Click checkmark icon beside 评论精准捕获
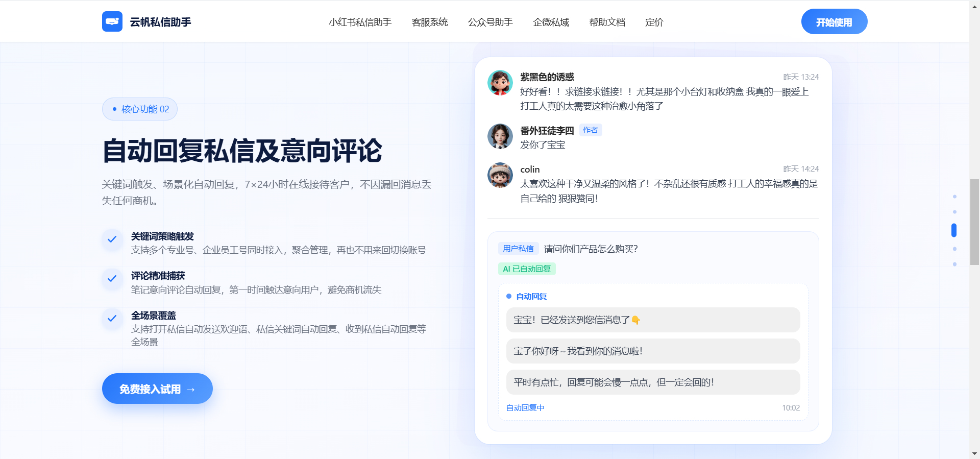Image resolution: width=980 pixels, height=459 pixels. pyautogui.click(x=112, y=279)
